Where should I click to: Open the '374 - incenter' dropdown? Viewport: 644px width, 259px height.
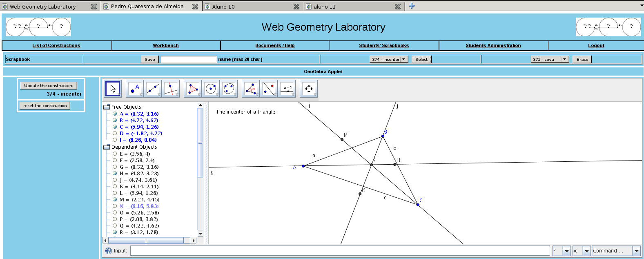click(388, 59)
